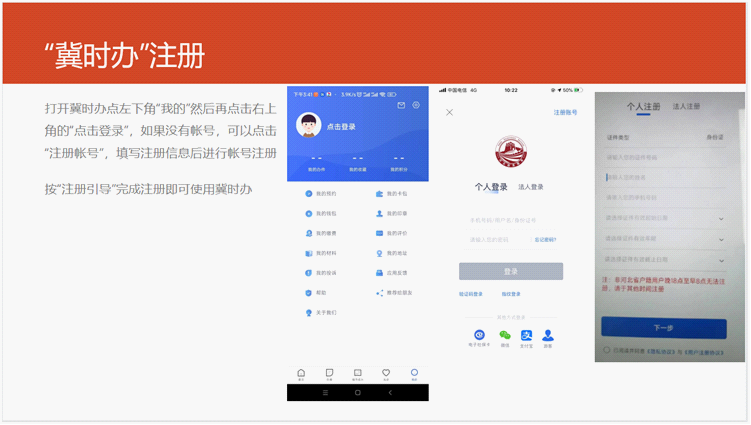Switch to the 法人登录 tab
Screen dimensions: 751x425
click(531, 187)
